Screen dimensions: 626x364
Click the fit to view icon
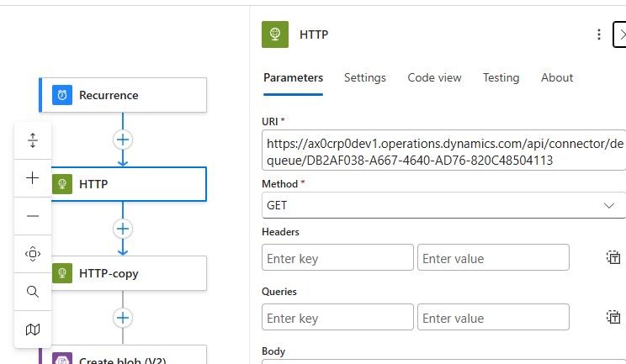point(33,254)
